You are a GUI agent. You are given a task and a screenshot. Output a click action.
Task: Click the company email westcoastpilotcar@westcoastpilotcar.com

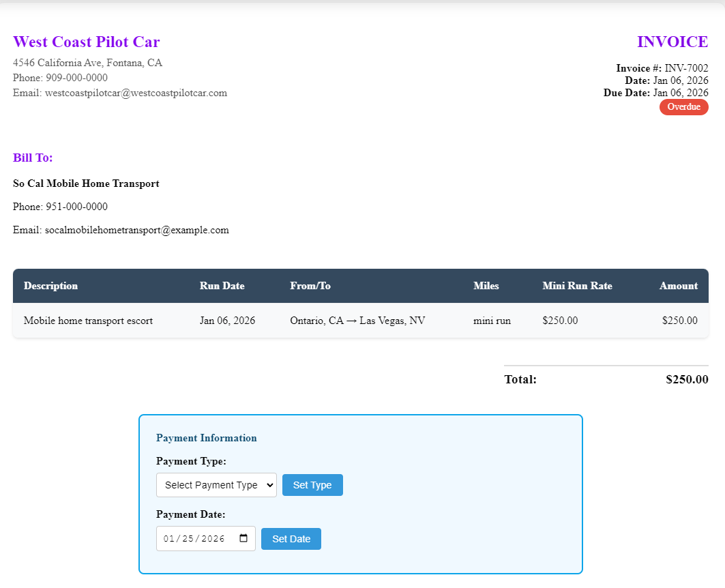136,93
